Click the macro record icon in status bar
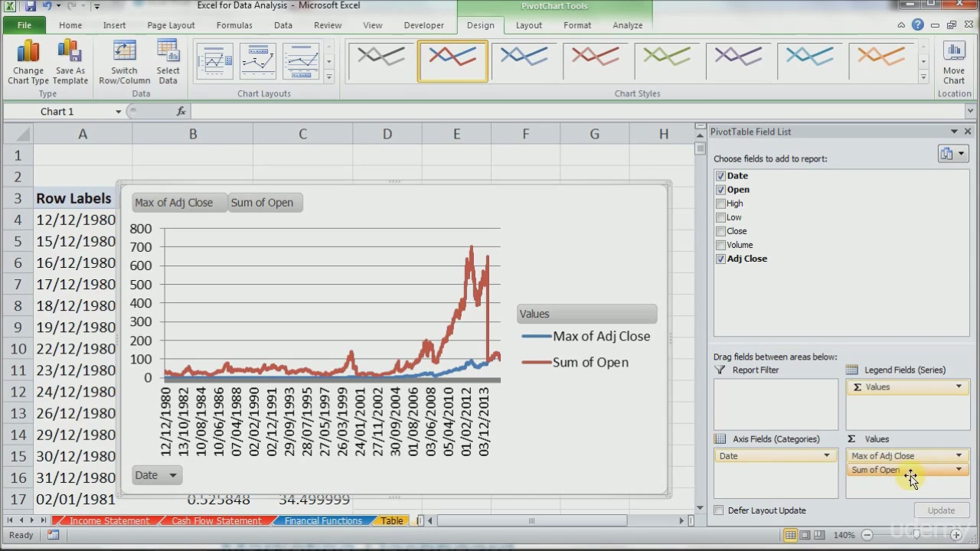The height and width of the screenshot is (551, 980). tap(53, 535)
